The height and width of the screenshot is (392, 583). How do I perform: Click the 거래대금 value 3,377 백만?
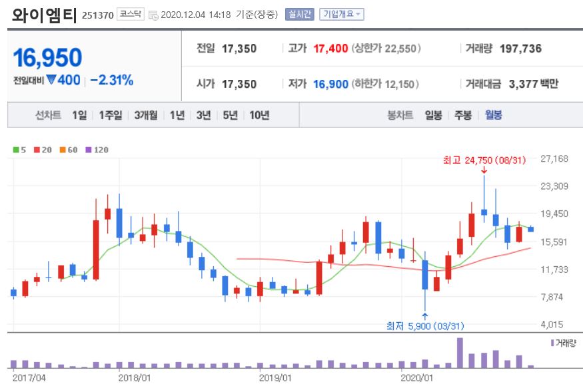[x=534, y=84]
